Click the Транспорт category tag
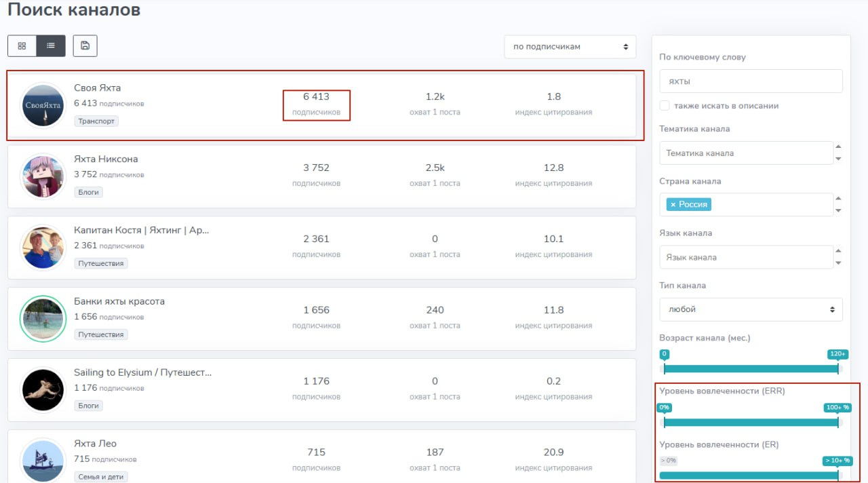868x483 pixels. click(96, 121)
